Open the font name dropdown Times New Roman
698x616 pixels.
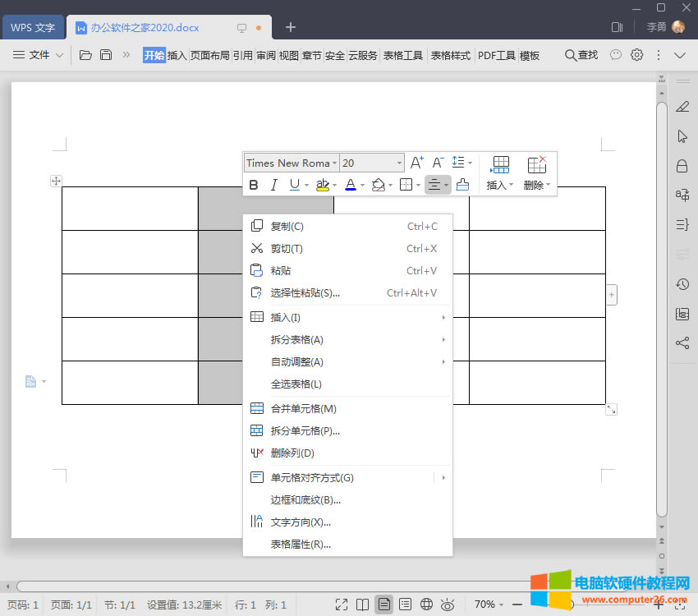pos(292,163)
